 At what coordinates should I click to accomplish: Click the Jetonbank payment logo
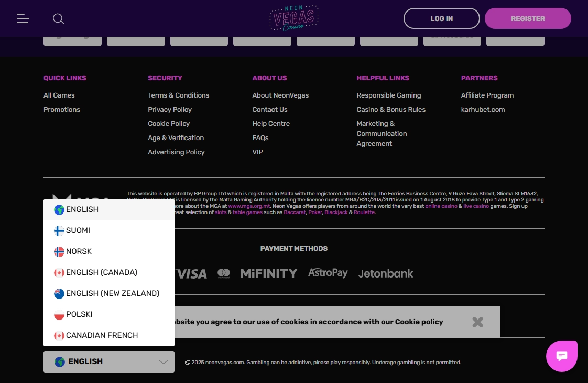[386, 274]
